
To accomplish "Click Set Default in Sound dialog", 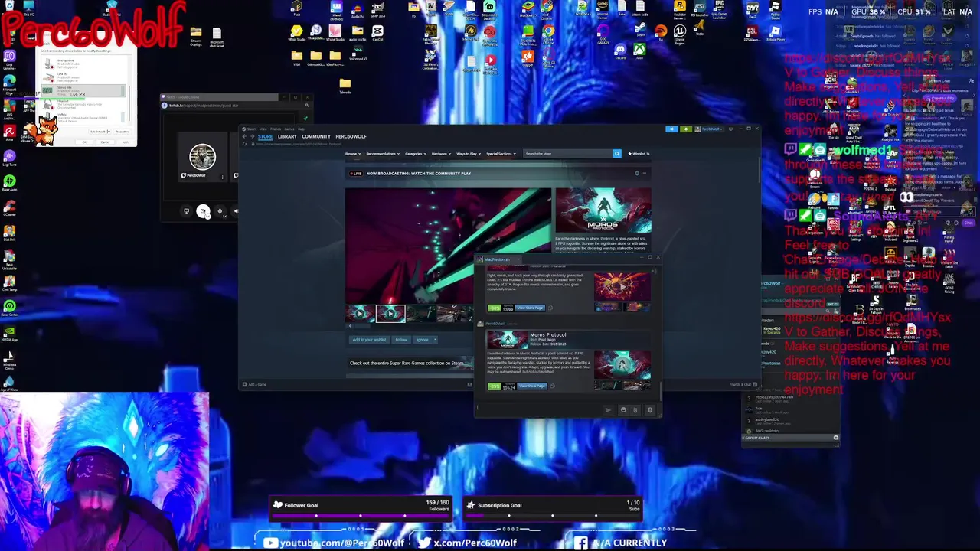I will [98, 132].
